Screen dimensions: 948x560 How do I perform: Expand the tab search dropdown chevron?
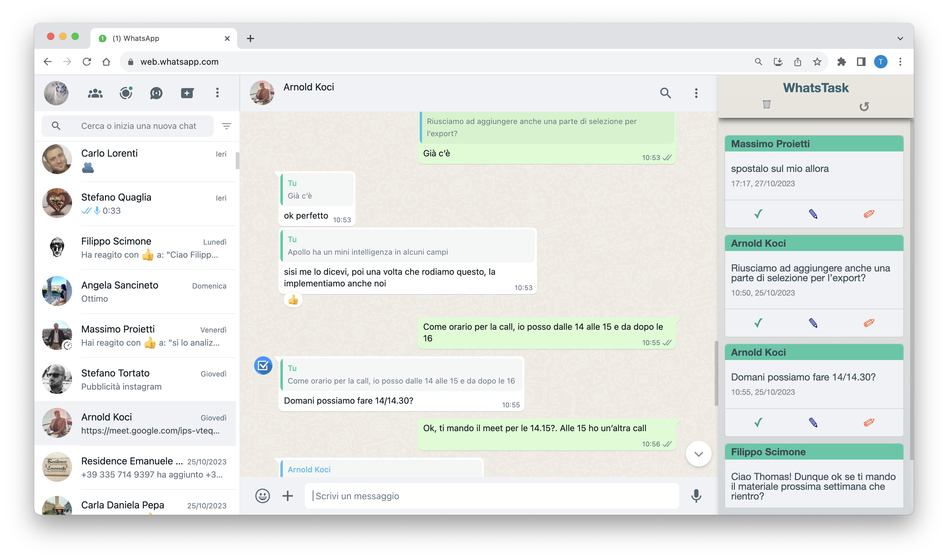(900, 38)
